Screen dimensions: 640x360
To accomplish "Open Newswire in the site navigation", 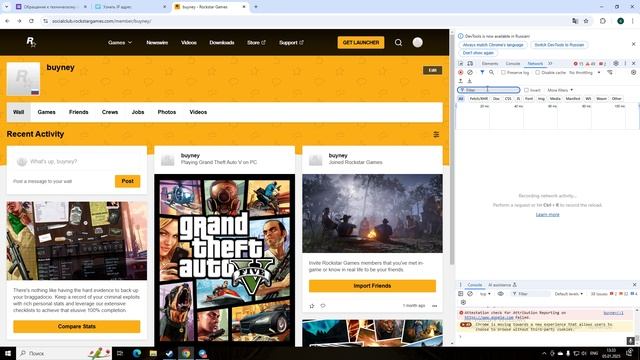I will (x=157, y=42).
